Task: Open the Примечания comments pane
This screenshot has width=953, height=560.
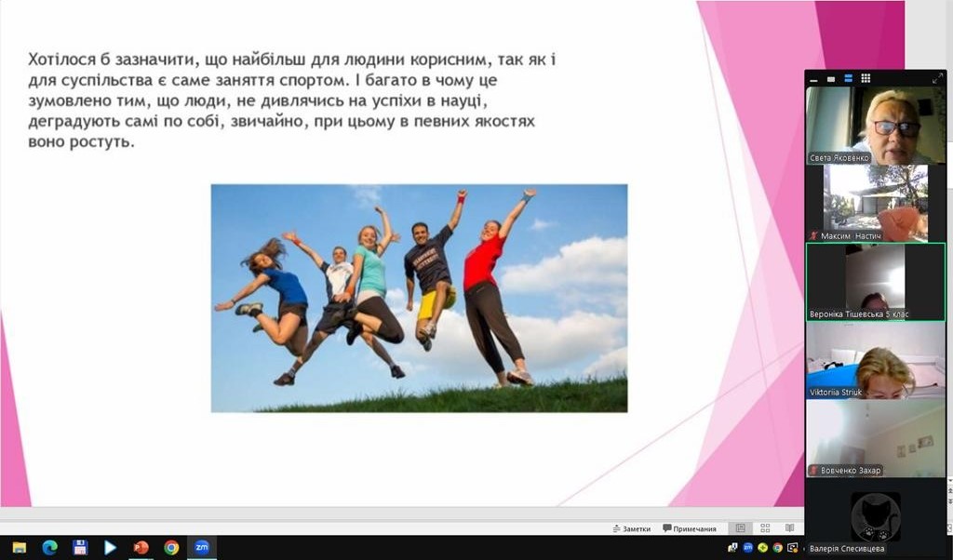Action: (690, 528)
